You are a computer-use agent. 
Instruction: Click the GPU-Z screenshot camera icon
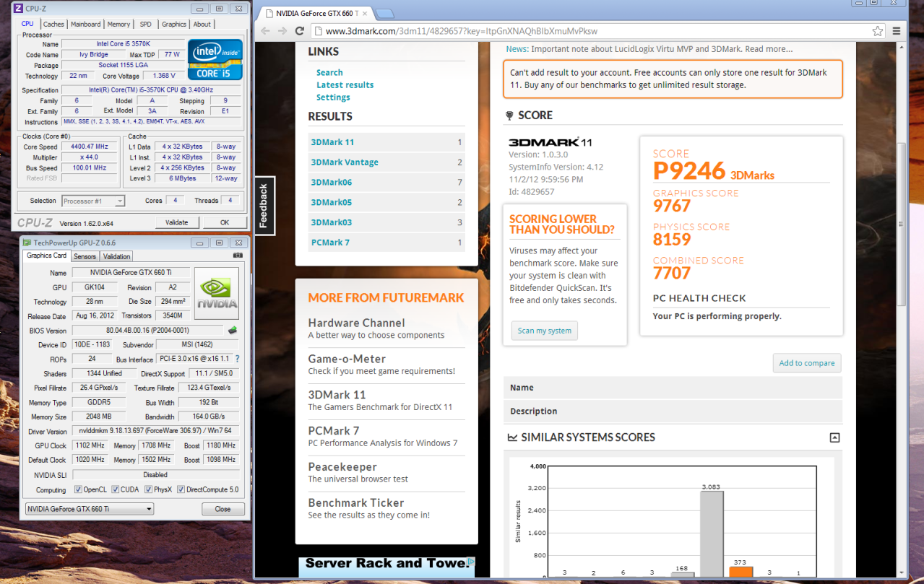click(x=238, y=256)
